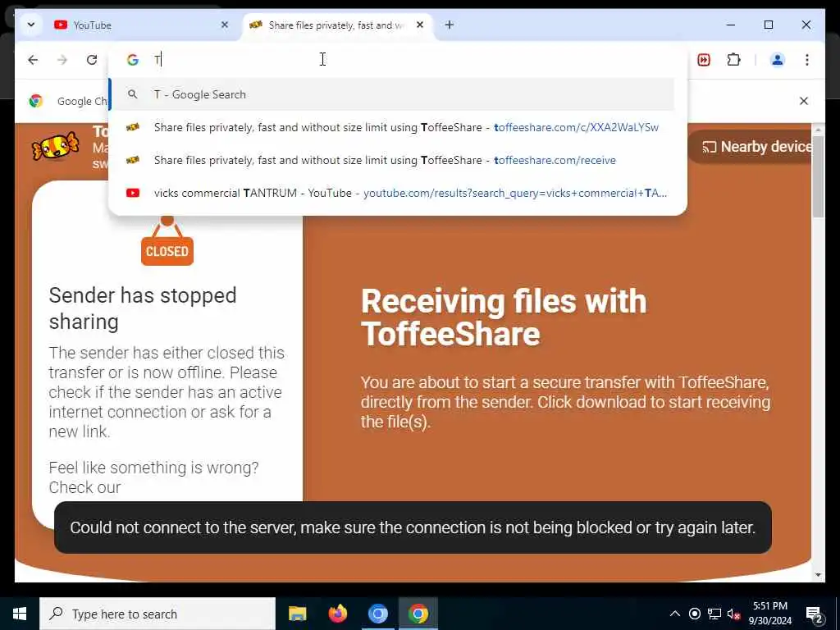
Task: Click the scrollbar up arrow
Action: (x=818, y=130)
